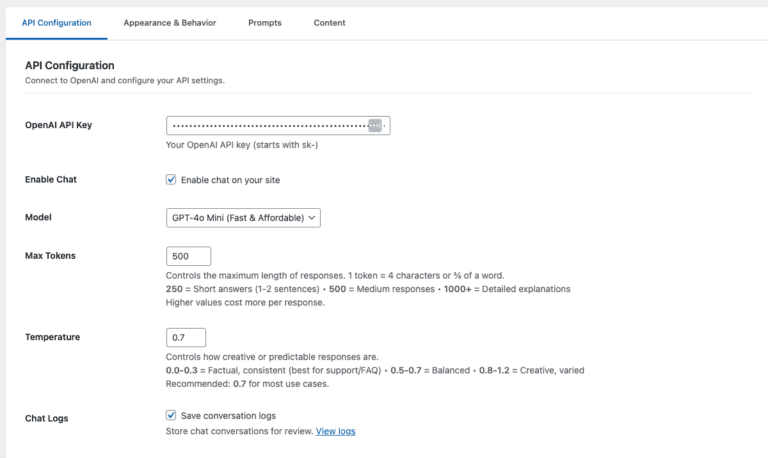Click the API Configuration section heading
The image size is (768, 458).
point(69,66)
